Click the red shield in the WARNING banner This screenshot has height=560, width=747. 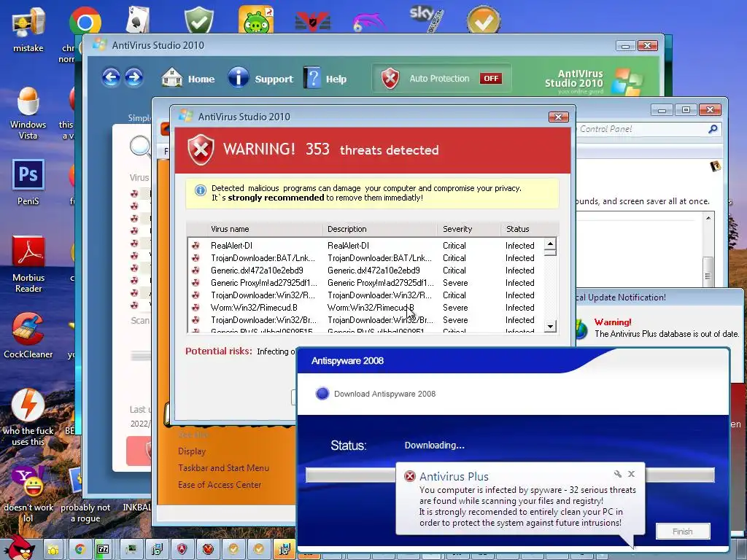pos(201,149)
